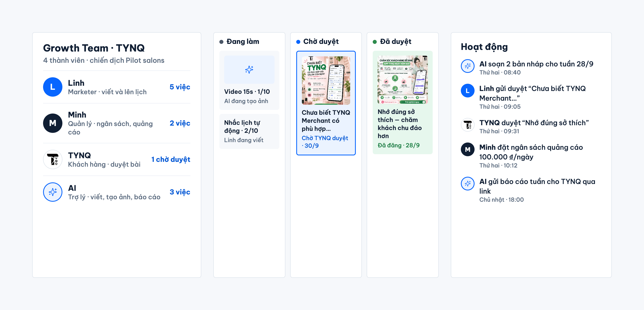Click 'Minh đặt ngân sách quảng cáo' entry

pos(531,152)
